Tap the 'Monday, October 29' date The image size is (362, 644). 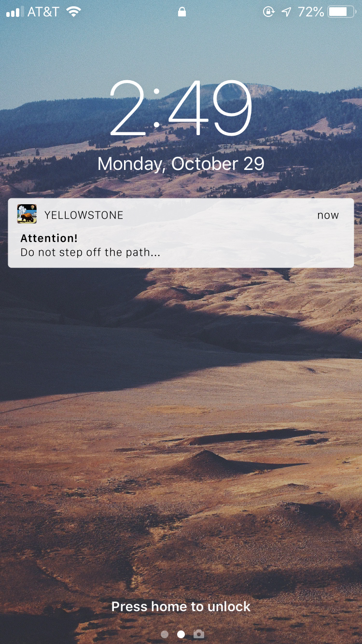pyautogui.click(x=181, y=164)
